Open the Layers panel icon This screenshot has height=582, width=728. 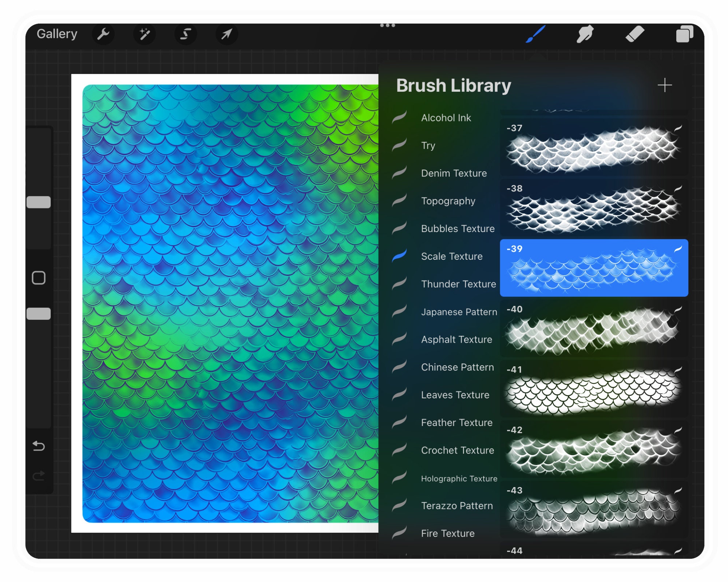click(684, 34)
